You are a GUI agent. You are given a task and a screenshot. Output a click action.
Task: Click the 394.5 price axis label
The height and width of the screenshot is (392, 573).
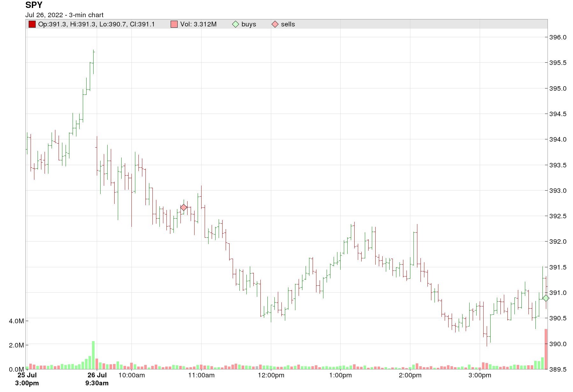click(558, 114)
